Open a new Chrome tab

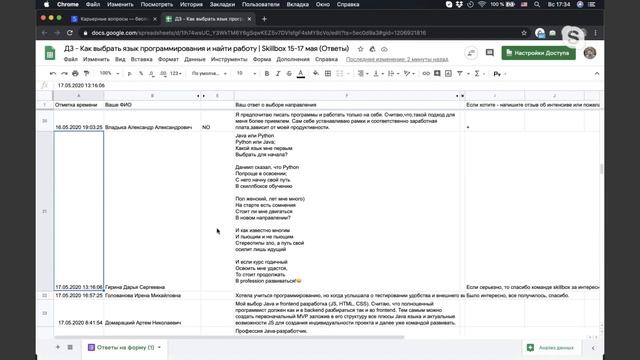pos(264,19)
